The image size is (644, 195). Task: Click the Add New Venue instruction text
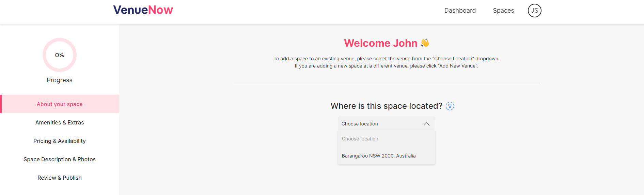[x=386, y=66]
